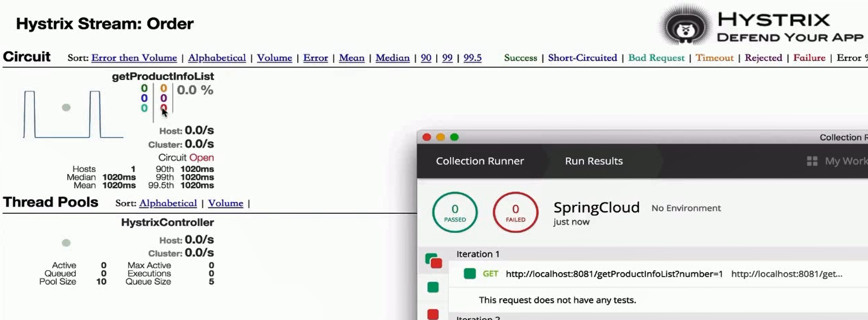Click the workspace grid icon beside My Work
Image resolution: width=868 pixels, height=320 pixels.
[x=812, y=161]
